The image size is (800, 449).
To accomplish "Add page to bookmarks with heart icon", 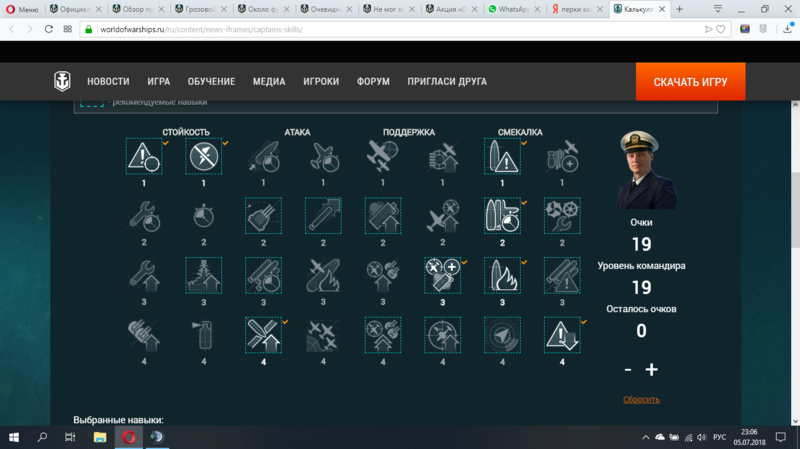I will 720,30.
